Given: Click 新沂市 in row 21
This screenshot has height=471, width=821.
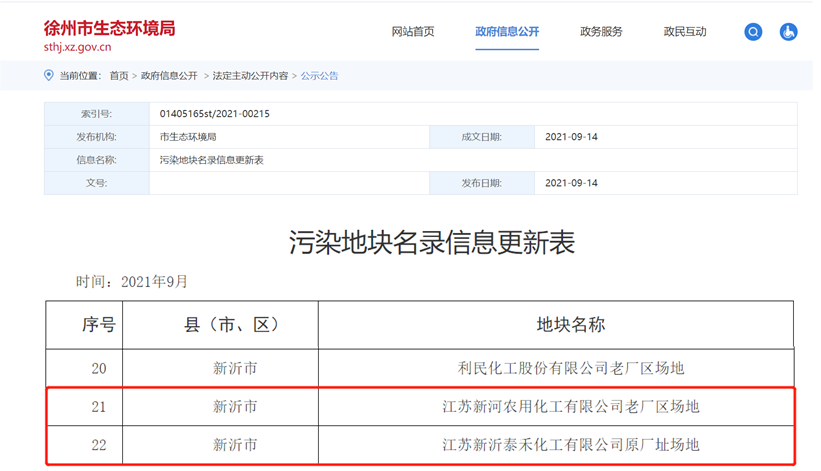Looking at the screenshot, I should point(235,406).
